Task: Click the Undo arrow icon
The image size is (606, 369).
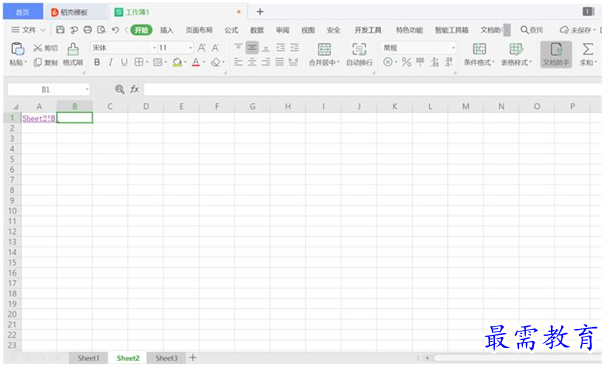Action: (115, 30)
